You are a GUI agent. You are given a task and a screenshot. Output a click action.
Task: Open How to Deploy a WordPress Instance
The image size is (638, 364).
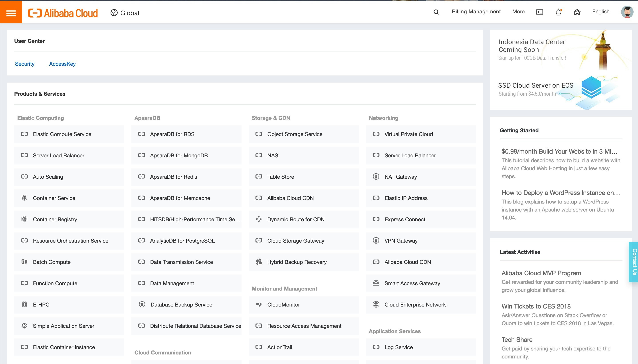[x=561, y=192]
